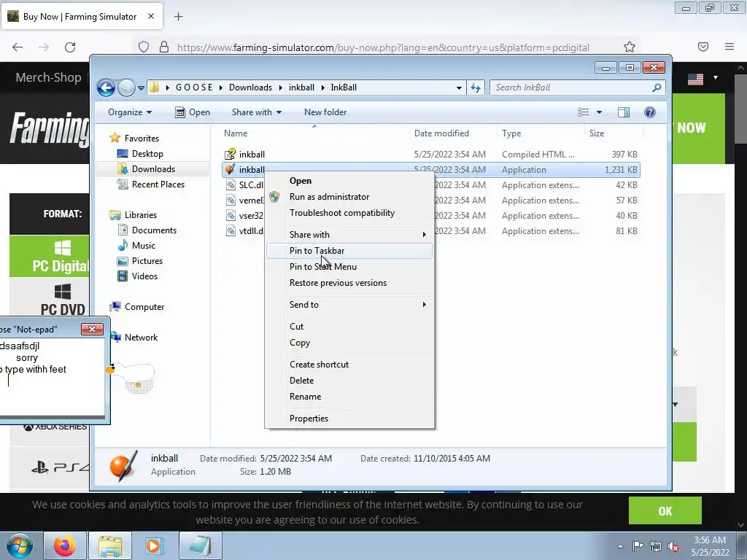This screenshot has height=560, width=747.
Task: Sort by Name column header
Action: 314,133
